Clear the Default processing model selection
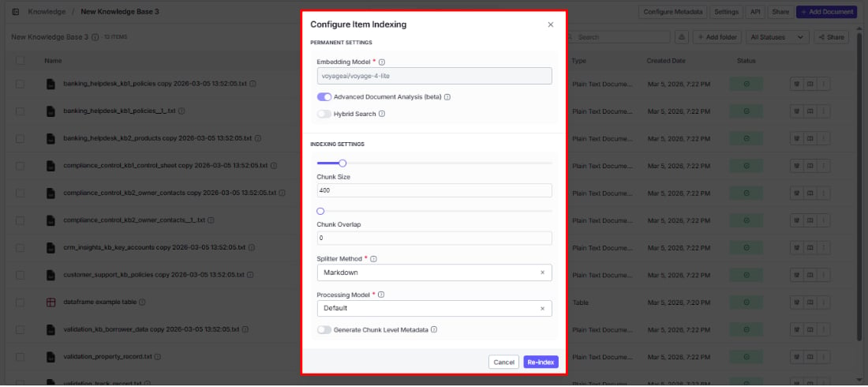 point(543,308)
